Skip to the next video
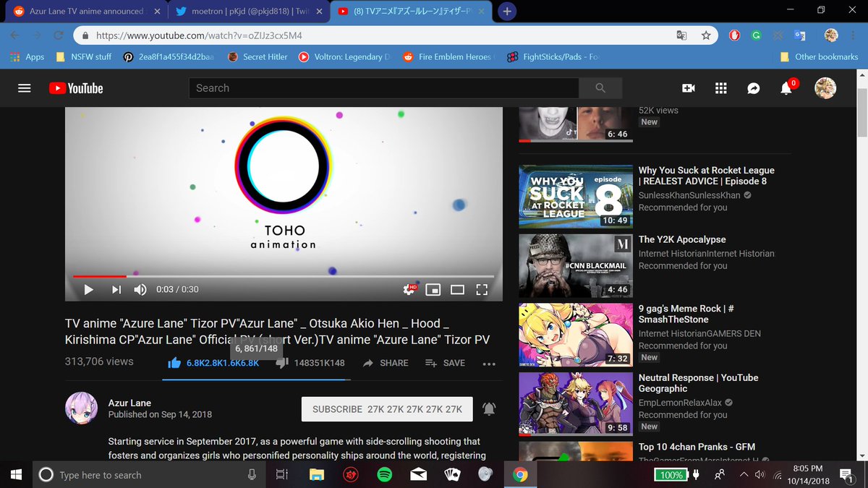Image resolution: width=868 pixels, height=488 pixels. pos(116,289)
